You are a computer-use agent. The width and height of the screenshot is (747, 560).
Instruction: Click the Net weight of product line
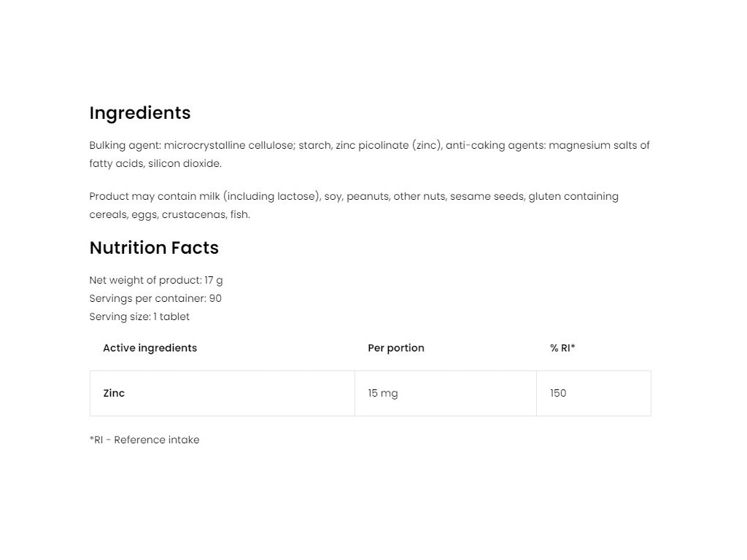156,280
